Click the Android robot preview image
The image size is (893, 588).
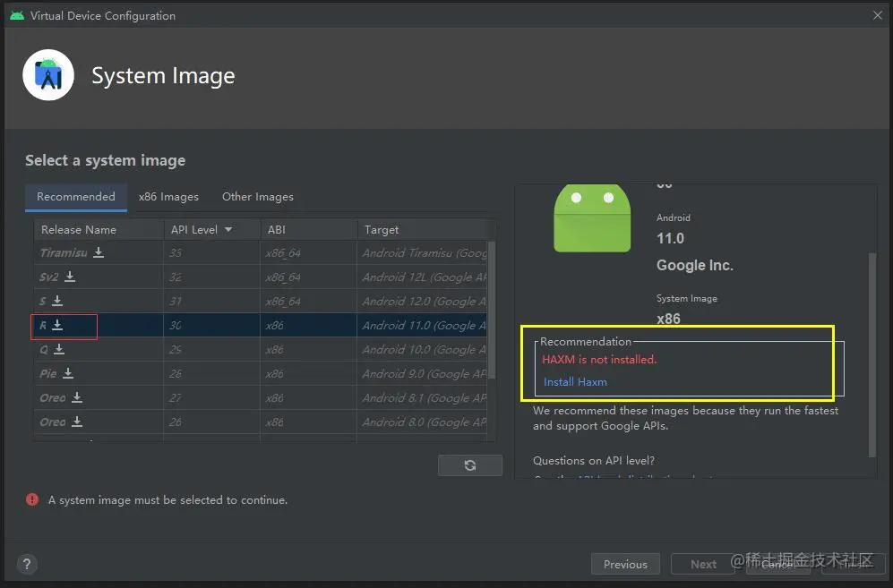click(592, 218)
